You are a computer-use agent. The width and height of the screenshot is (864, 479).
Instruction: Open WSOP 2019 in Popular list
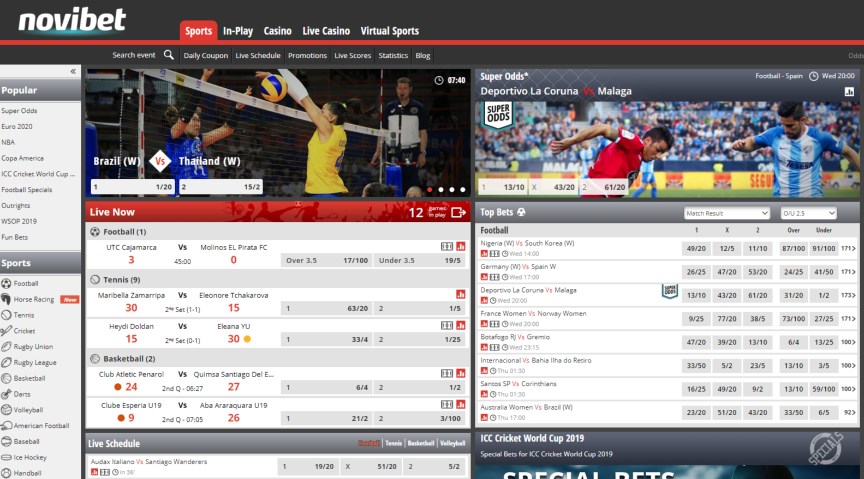[19, 221]
